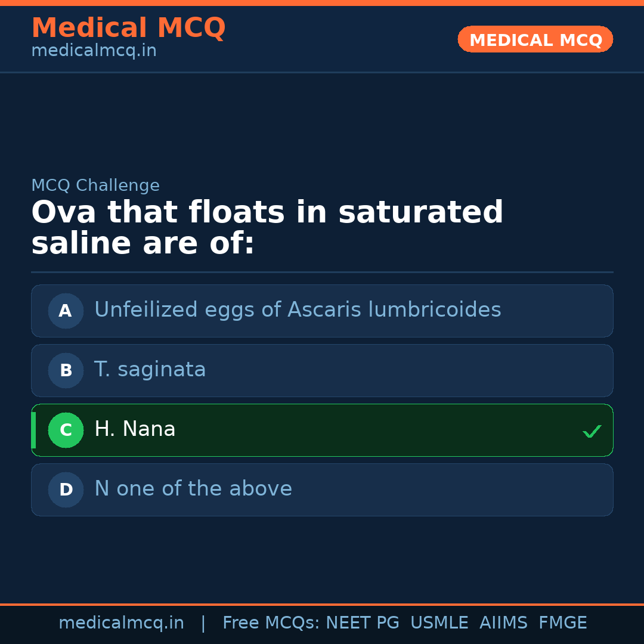Select the None of the above option

point(322,490)
